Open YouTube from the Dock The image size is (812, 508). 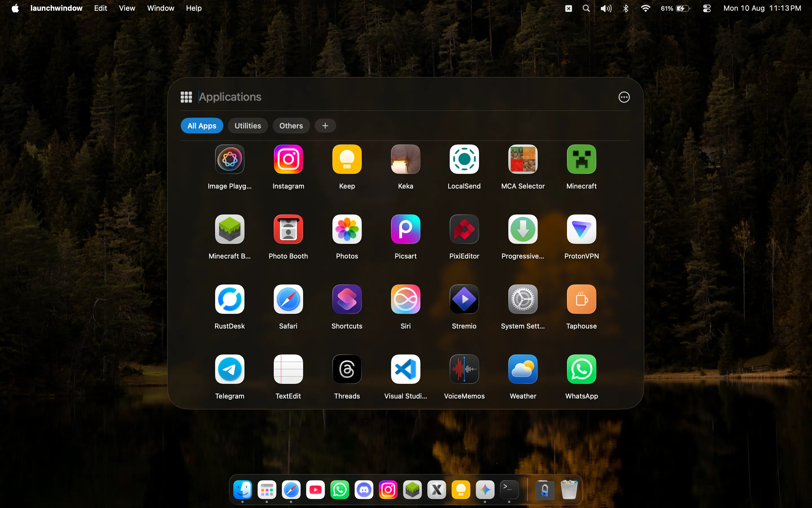tap(315, 490)
